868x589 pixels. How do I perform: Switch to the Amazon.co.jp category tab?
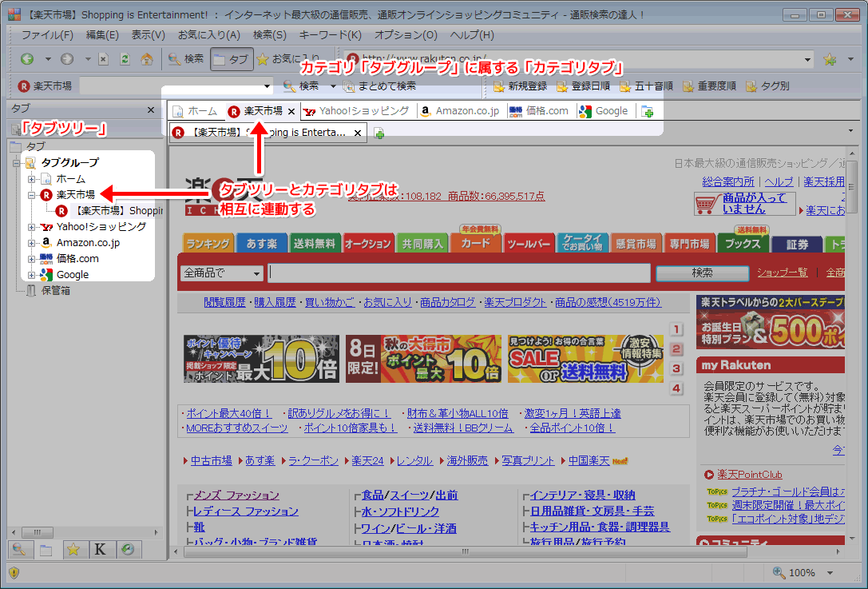coord(459,111)
